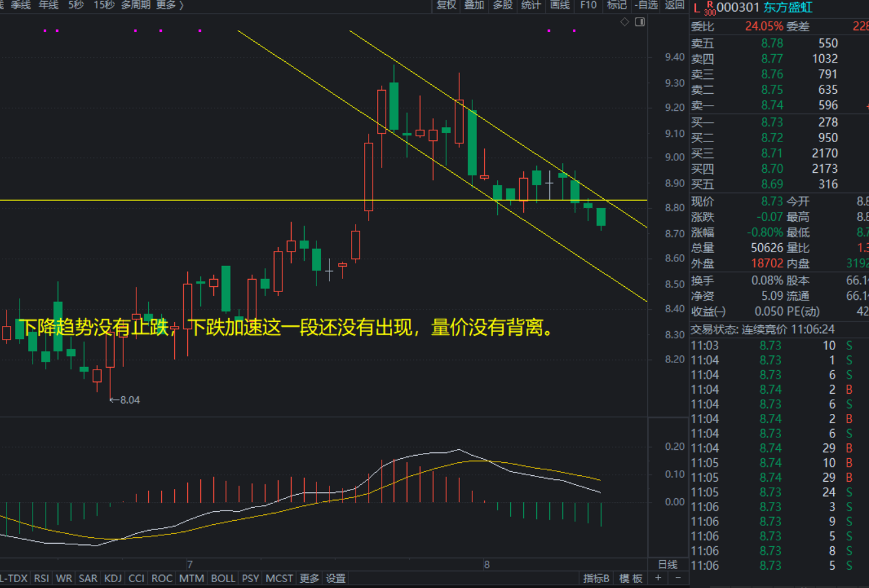Image resolution: width=869 pixels, height=588 pixels.
Task: Open 更多 periods dropdown in top bar
Action: 169,5
